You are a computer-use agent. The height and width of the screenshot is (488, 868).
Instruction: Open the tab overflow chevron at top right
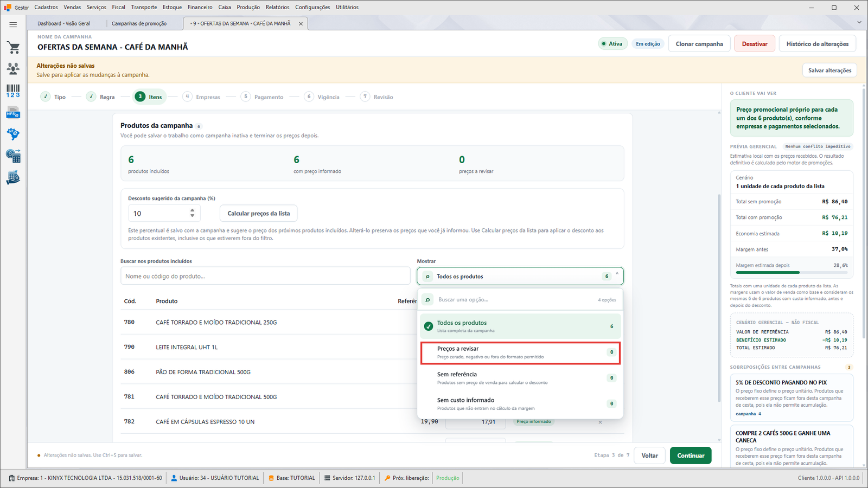tap(859, 23)
